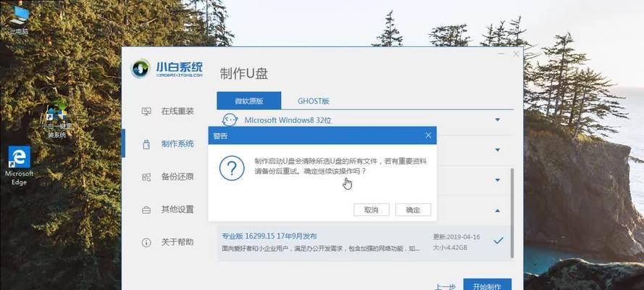Open the 此电脑 desktop icon
644x290 pixels.
(20, 20)
